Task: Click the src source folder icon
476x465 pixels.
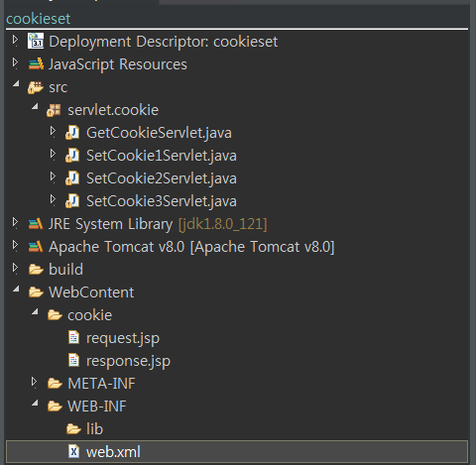Action: coord(36,87)
